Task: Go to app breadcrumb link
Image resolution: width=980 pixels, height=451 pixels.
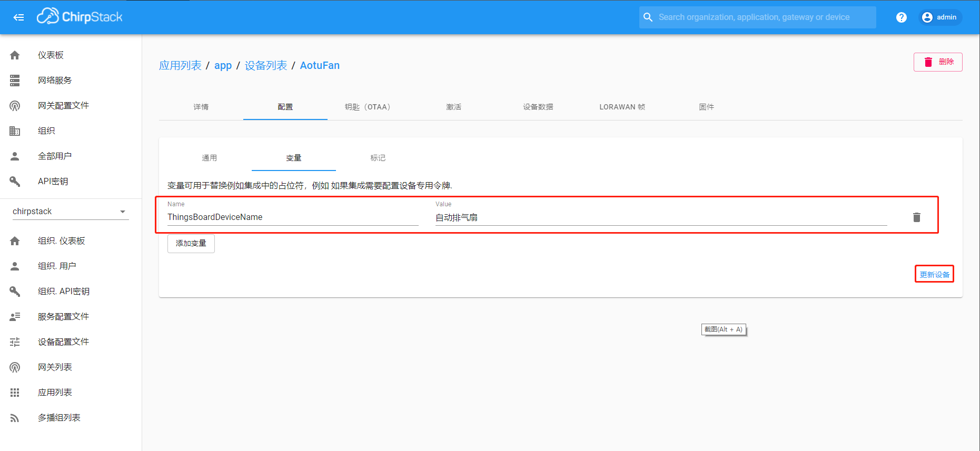Action: [223, 65]
